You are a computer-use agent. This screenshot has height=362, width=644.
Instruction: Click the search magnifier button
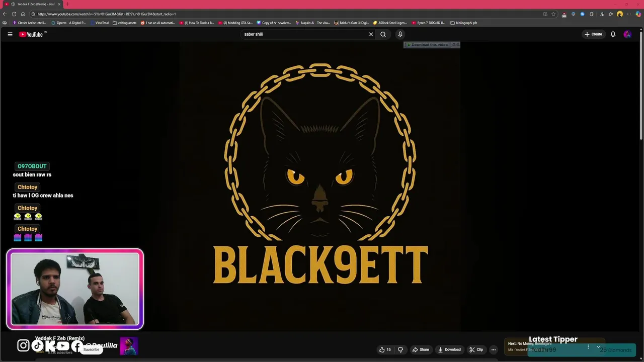(x=383, y=34)
